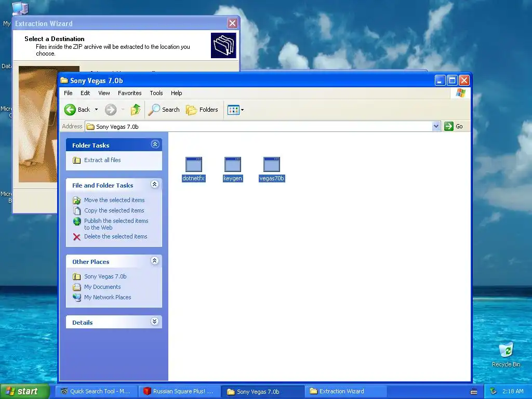532x399 pixels.
Task: Collapse the Folder Tasks panel
Action: coord(155,144)
